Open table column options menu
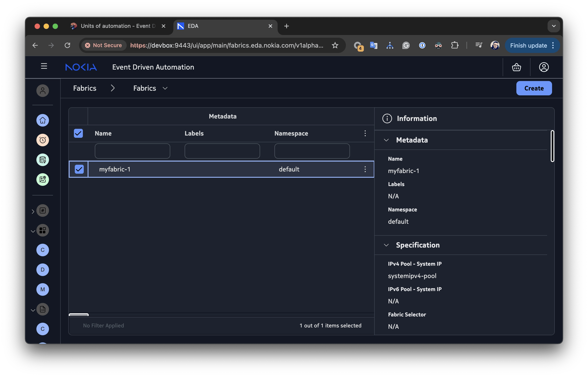This screenshot has width=588, height=377. tap(365, 134)
